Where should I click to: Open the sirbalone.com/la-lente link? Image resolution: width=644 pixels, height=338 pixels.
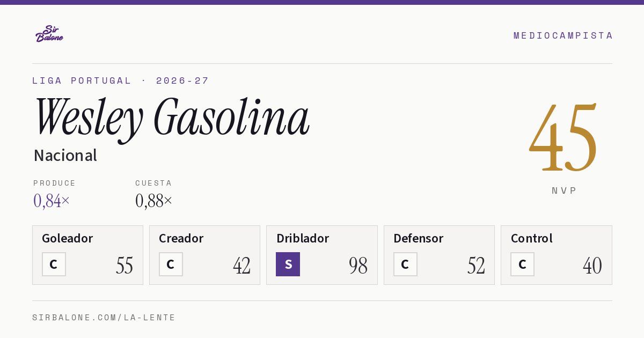(104, 318)
